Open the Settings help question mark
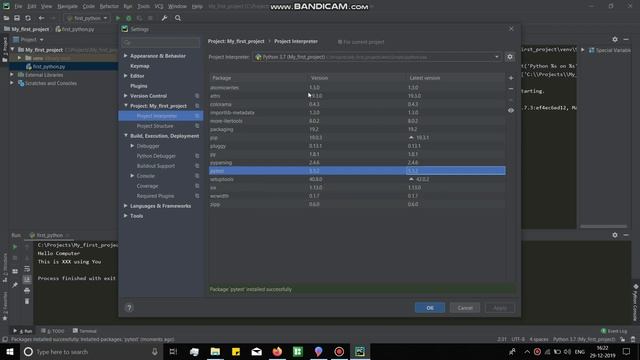 click(x=129, y=308)
